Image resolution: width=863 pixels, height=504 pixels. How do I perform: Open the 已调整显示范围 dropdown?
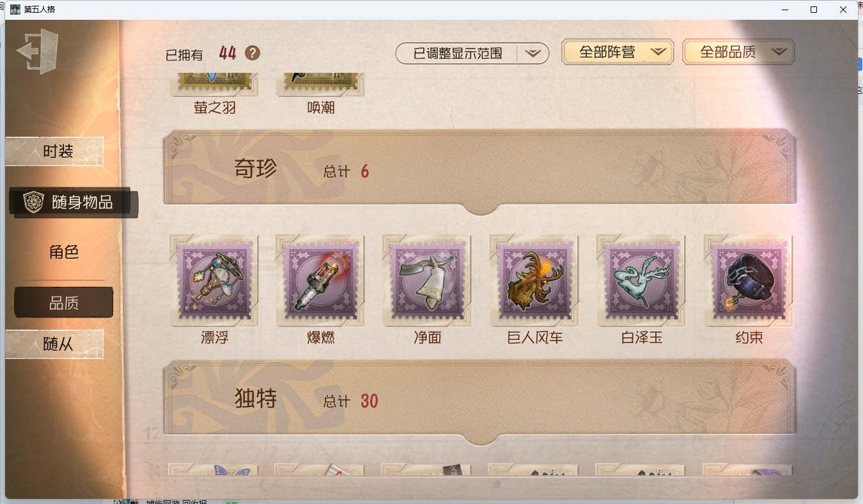click(x=472, y=54)
